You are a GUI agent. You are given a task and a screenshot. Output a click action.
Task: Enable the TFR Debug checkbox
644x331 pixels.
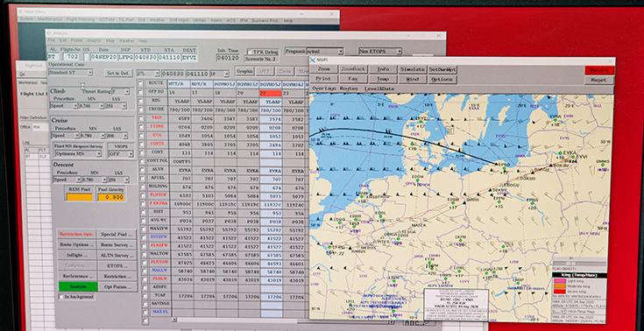point(251,53)
